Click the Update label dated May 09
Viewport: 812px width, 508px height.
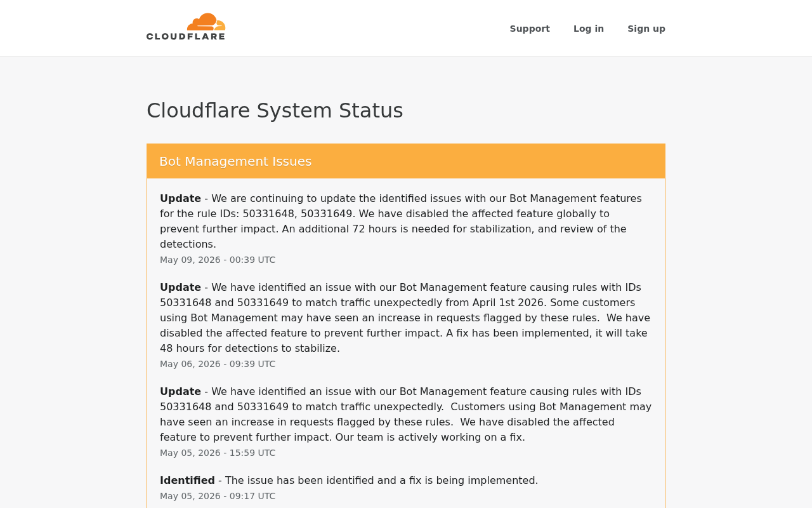pos(180,199)
